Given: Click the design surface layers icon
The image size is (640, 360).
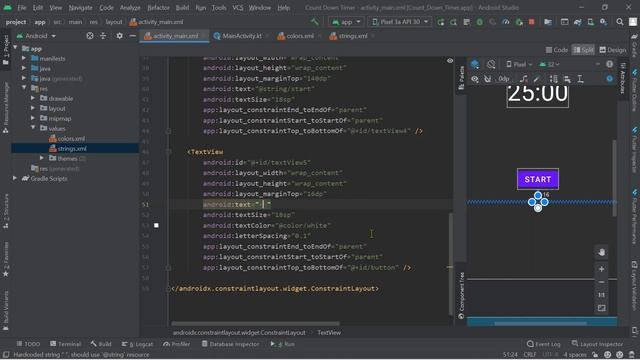Looking at the screenshot, I should [475, 64].
